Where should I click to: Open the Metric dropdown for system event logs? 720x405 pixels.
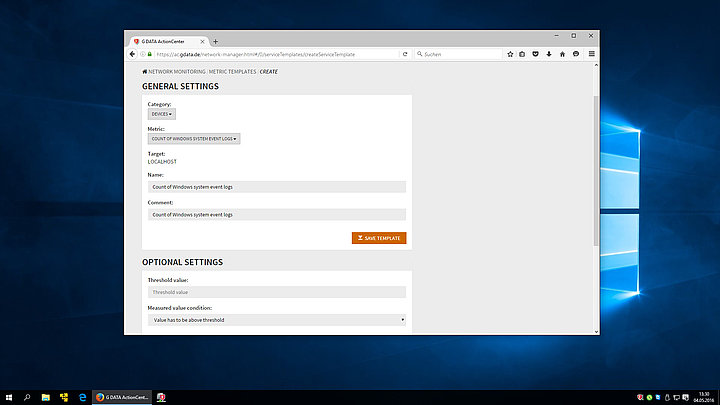coord(193,139)
